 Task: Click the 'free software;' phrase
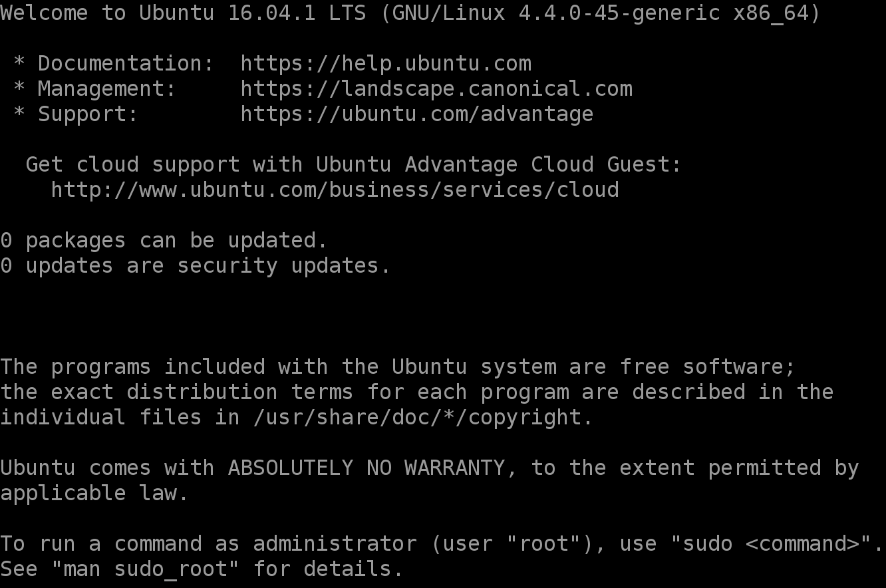(x=708, y=367)
